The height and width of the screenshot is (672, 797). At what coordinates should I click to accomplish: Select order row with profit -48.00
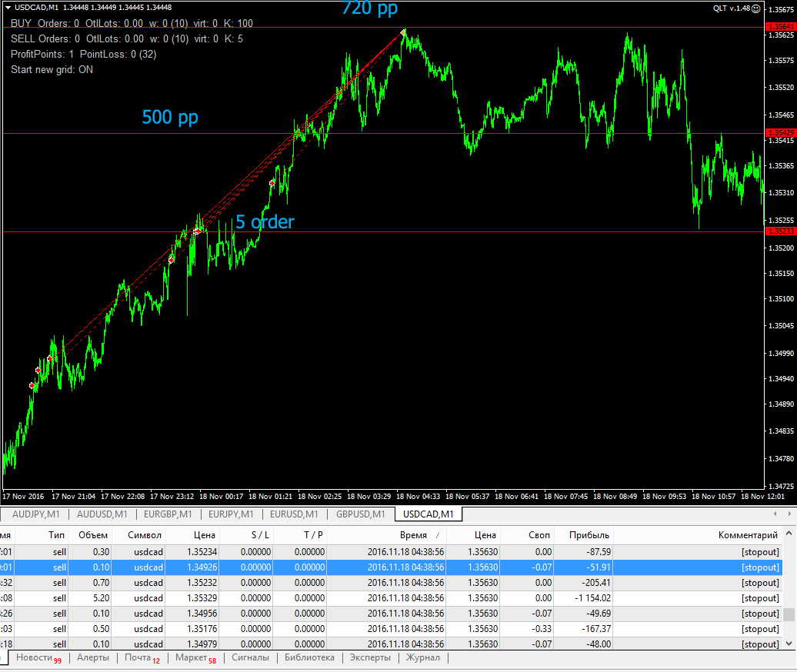(x=391, y=644)
